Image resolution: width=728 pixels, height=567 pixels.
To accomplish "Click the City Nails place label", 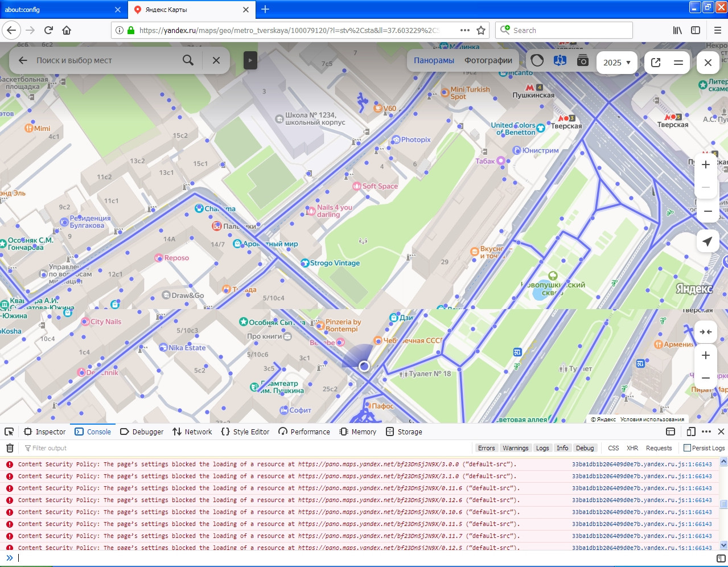I will pos(106,322).
